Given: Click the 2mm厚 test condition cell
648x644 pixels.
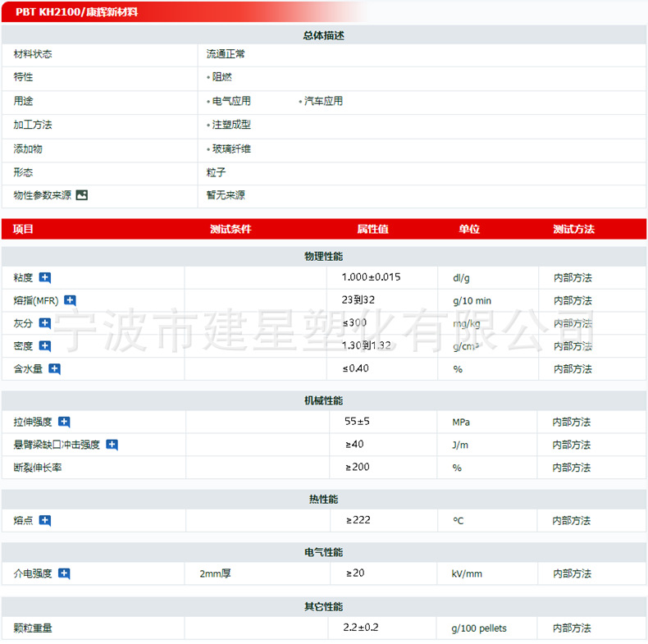Looking at the screenshot, I should point(215,573).
